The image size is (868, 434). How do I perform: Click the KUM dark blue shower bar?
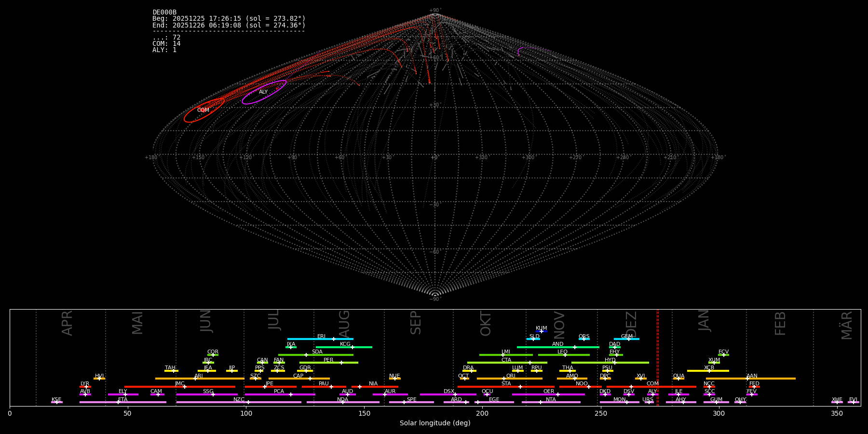(542, 331)
